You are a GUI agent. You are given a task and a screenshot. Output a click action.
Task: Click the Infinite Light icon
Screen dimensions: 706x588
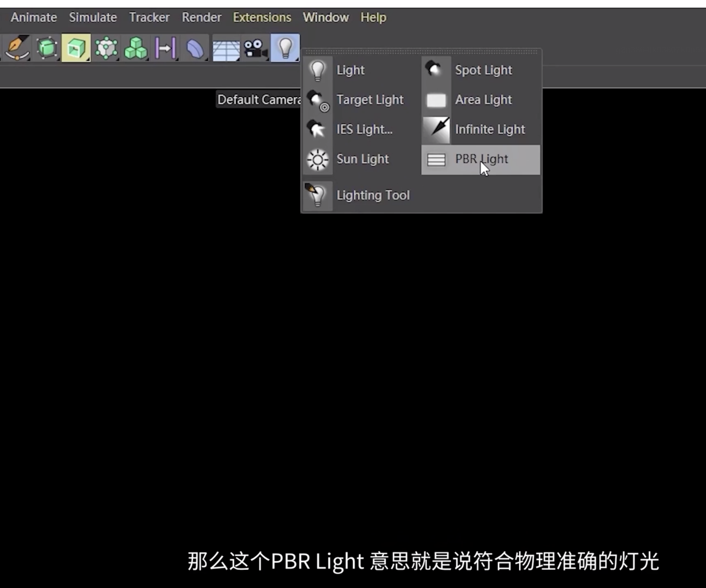click(436, 130)
